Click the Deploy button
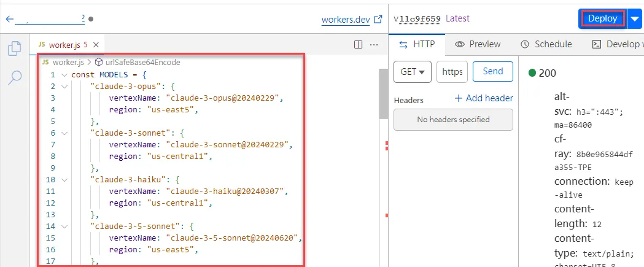 [602, 18]
